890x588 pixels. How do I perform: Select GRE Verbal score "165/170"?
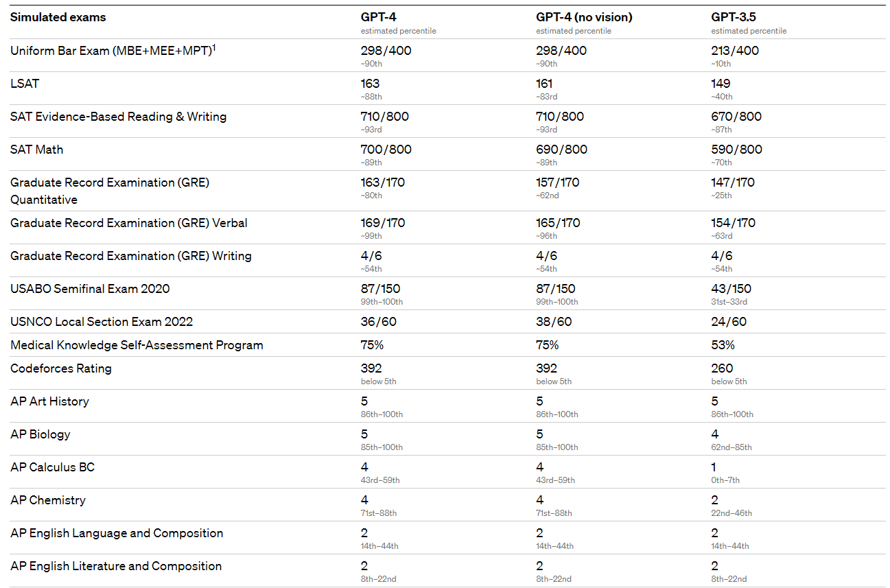click(558, 223)
